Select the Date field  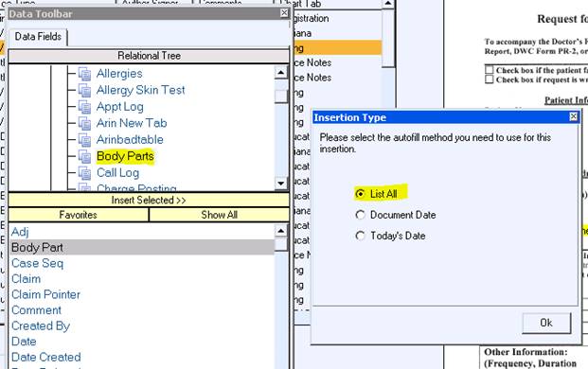pos(24,342)
